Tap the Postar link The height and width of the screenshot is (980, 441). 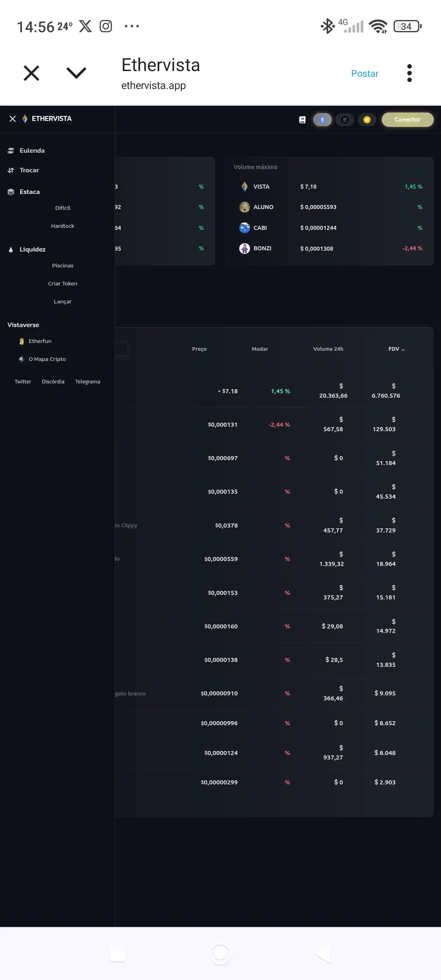click(365, 73)
